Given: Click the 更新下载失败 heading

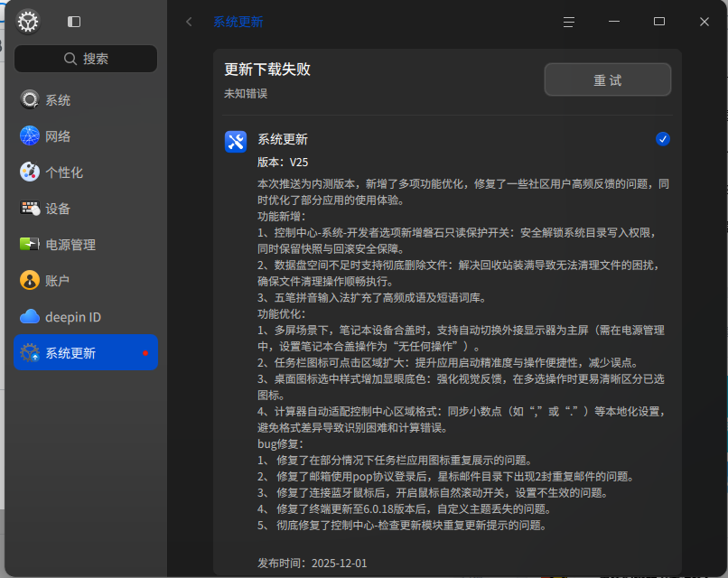Looking at the screenshot, I should (x=267, y=70).
